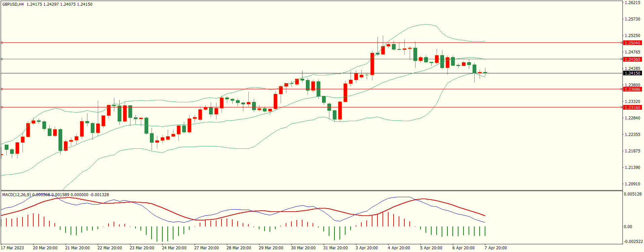Select the red 1.24560 price tag
Viewport: 644px width, 252px height.
coord(632,59)
